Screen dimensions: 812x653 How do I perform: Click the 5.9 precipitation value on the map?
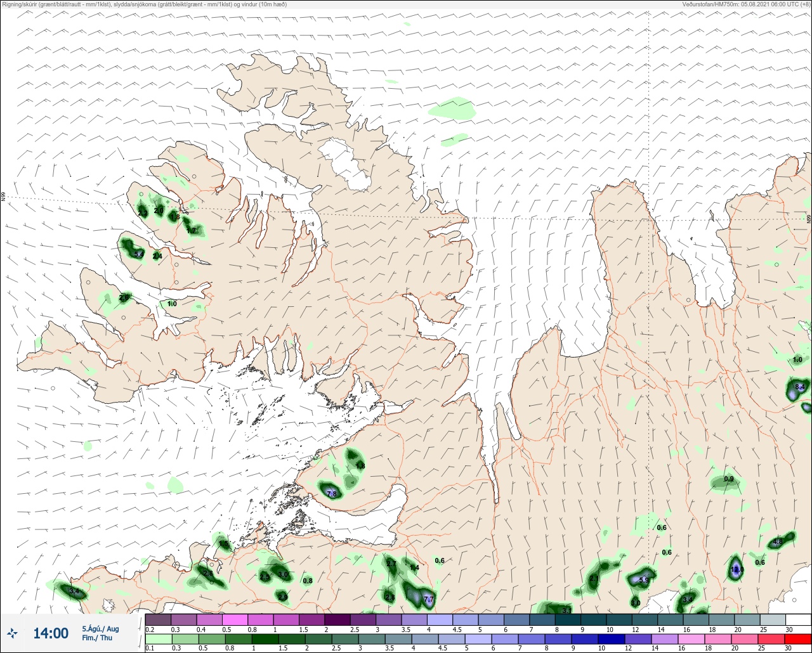pos(644,579)
